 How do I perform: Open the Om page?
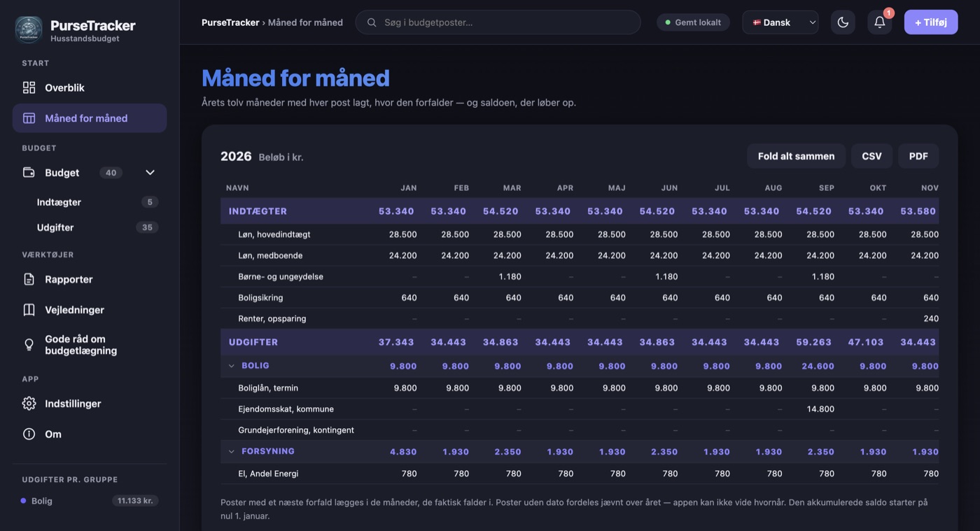[x=90, y=434]
